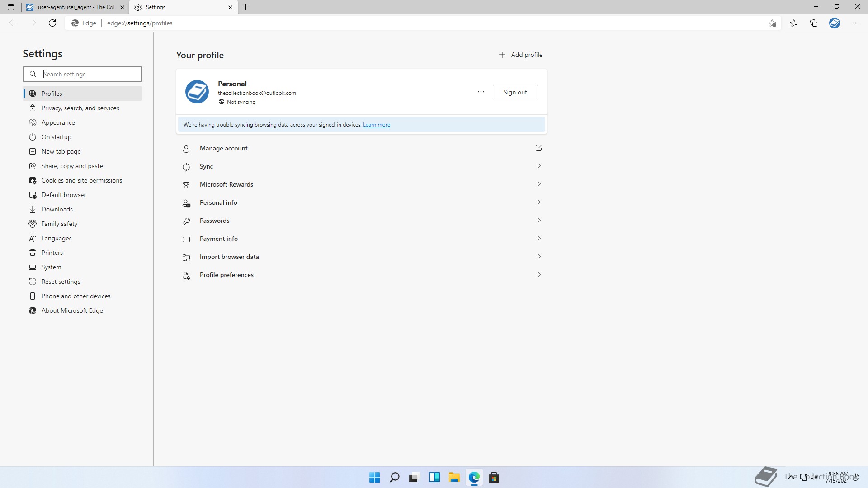Open Downloads settings

82,209
